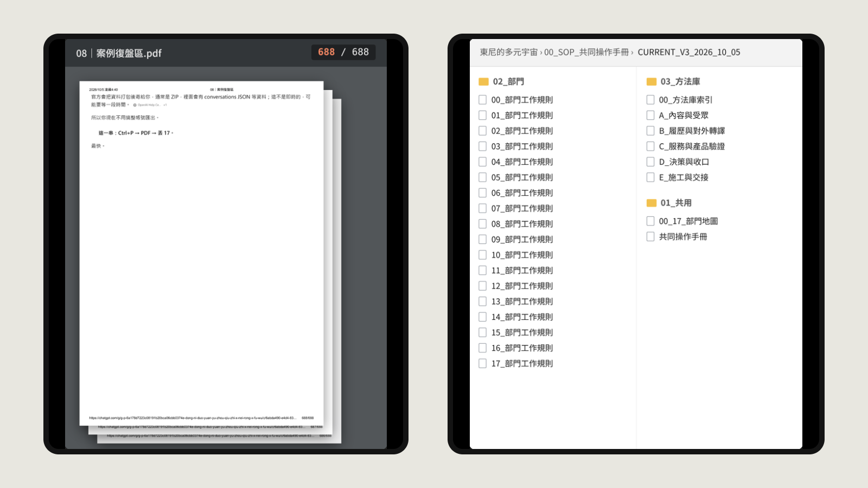
Task: Open the 11_部門工作規則 item
Action: point(522,271)
